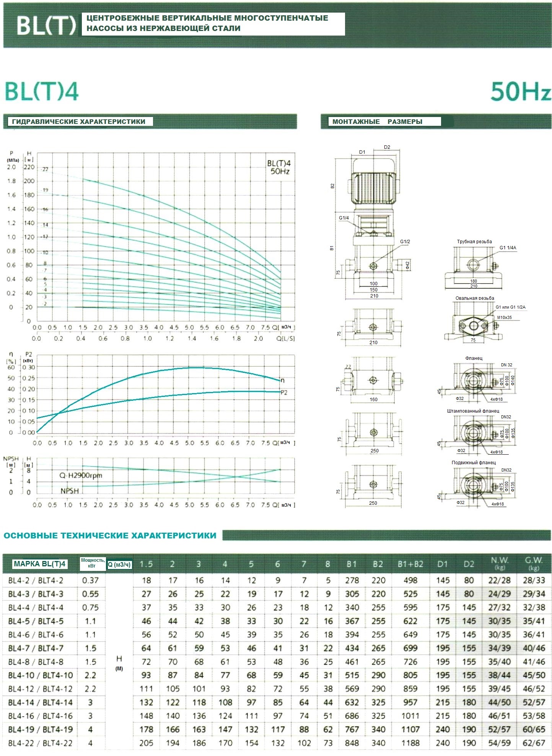This screenshot has width=552, height=756.
Task: Click power value '0.37' in the table
Action: click(90, 580)
